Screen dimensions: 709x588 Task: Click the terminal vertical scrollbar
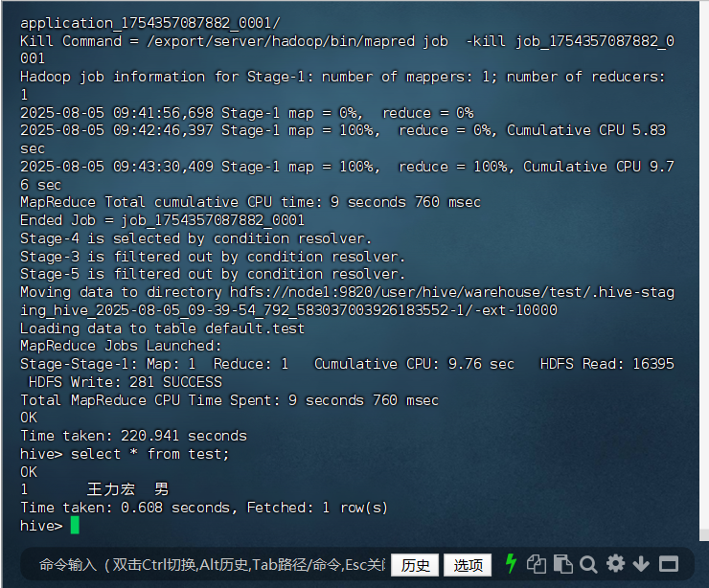(x=704, y=271)
